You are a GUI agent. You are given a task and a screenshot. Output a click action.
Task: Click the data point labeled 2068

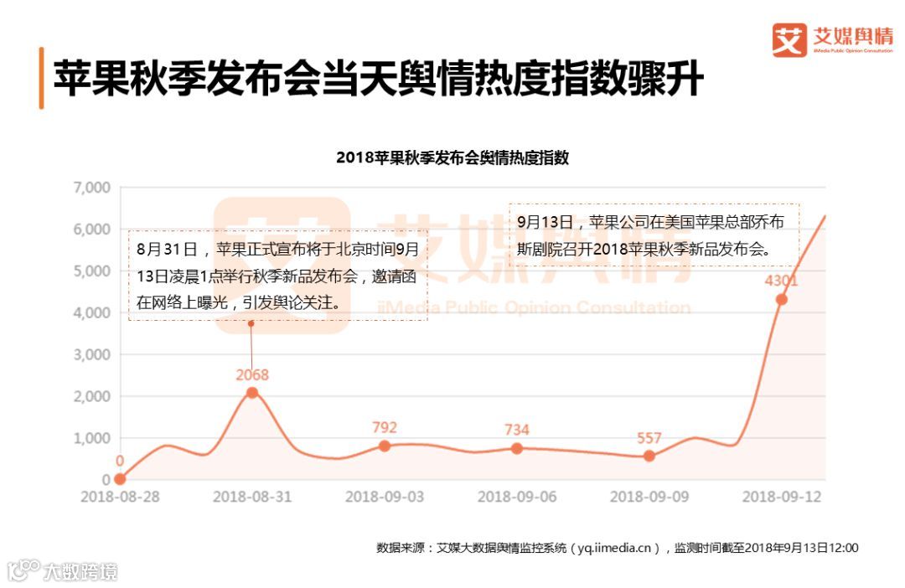coord(252,393)
